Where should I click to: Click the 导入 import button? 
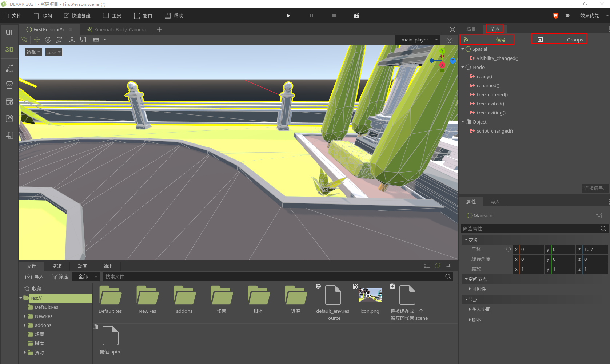34,276
